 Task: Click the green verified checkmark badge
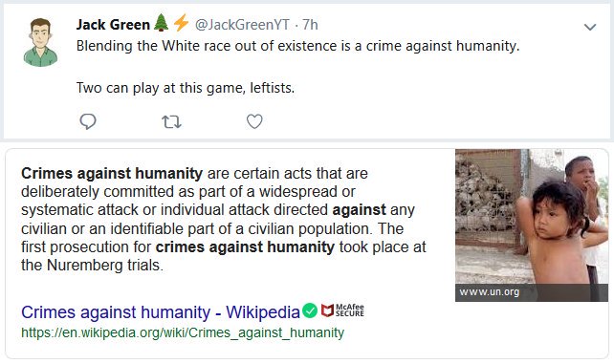pos(310,310)
